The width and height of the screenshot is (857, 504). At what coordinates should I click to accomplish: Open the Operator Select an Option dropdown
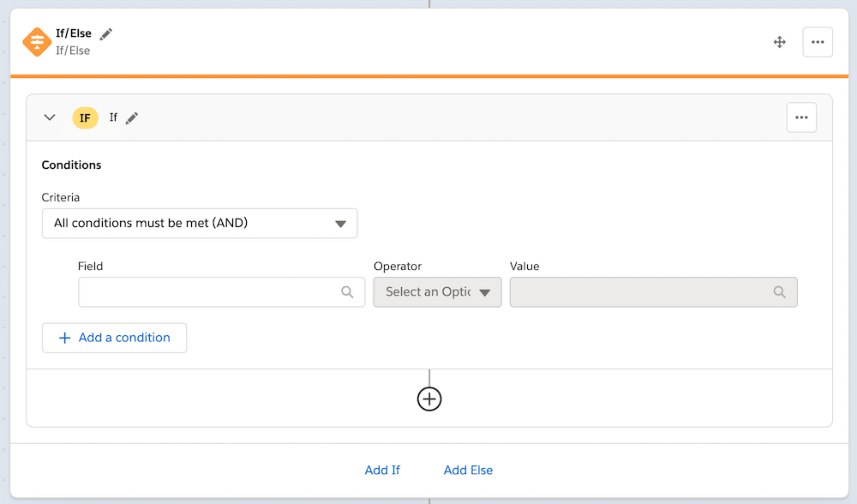click(437, 292)
